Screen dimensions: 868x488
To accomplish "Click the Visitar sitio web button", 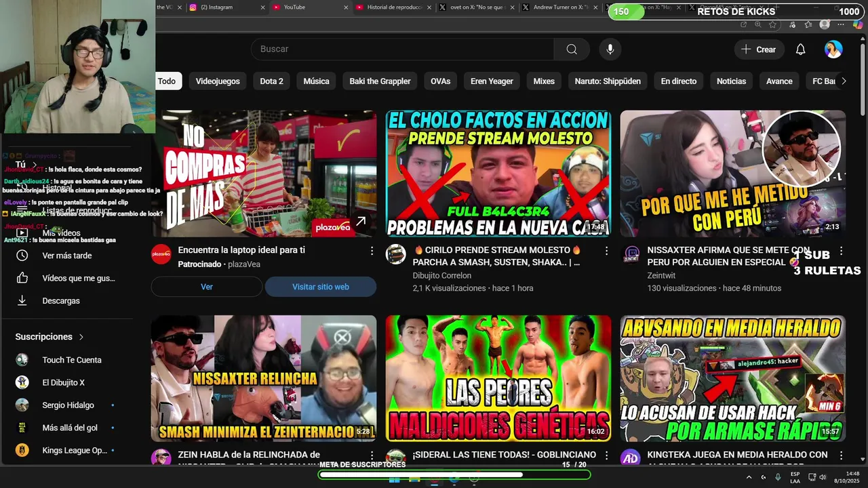I will (x=321, y=287).
